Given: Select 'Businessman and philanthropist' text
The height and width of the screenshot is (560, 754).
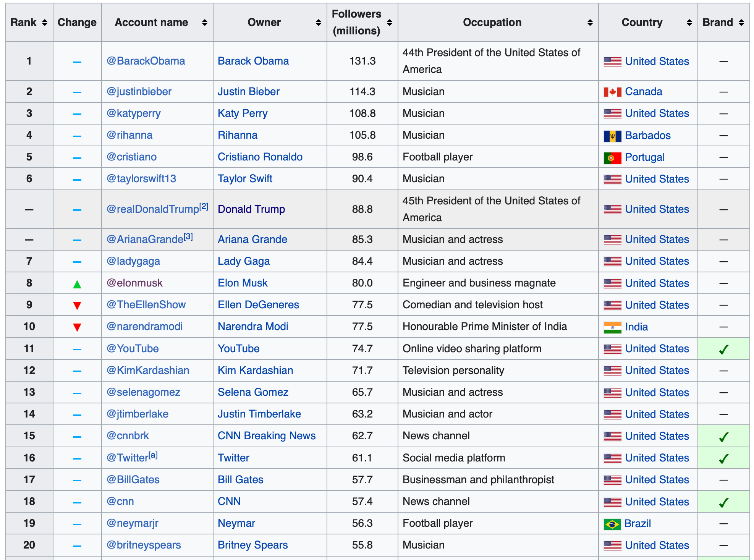Looking at the screenshot, I should (x=478, y=480).
